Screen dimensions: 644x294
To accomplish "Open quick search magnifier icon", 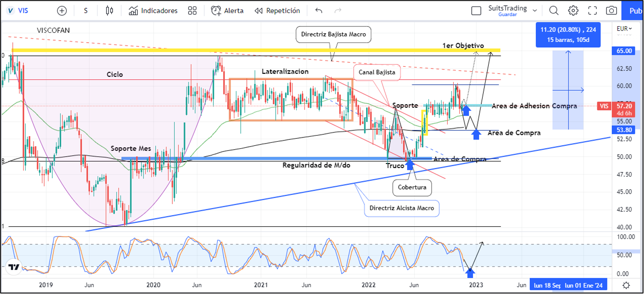I will [x=554, y=10].
